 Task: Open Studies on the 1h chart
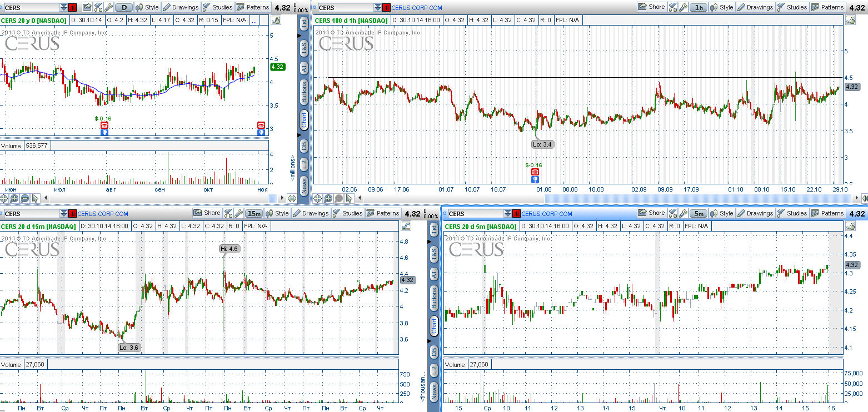[792, 7]
